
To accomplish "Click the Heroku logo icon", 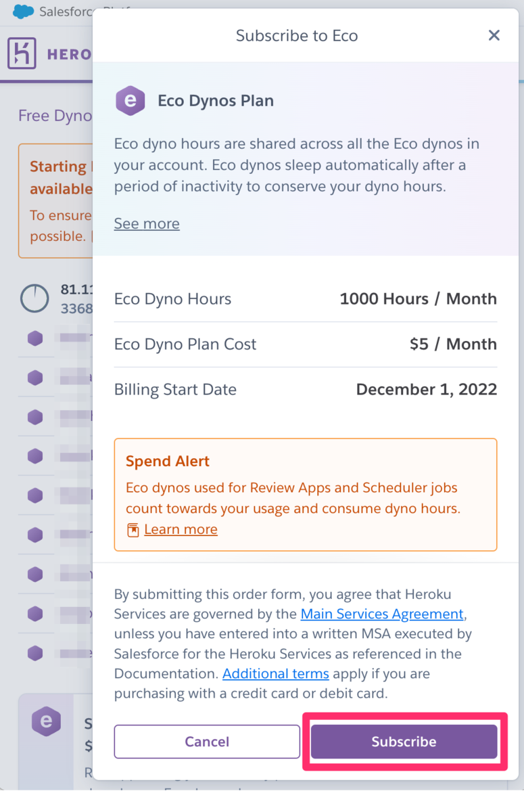I will 22,53.
